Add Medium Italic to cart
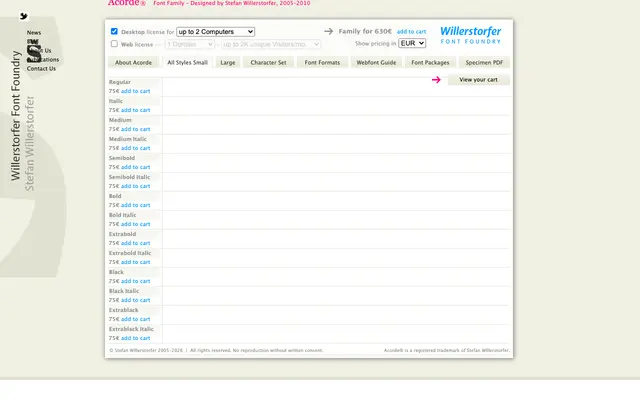The width and height of the screenshot is (640, 400). tap(136, 148)
